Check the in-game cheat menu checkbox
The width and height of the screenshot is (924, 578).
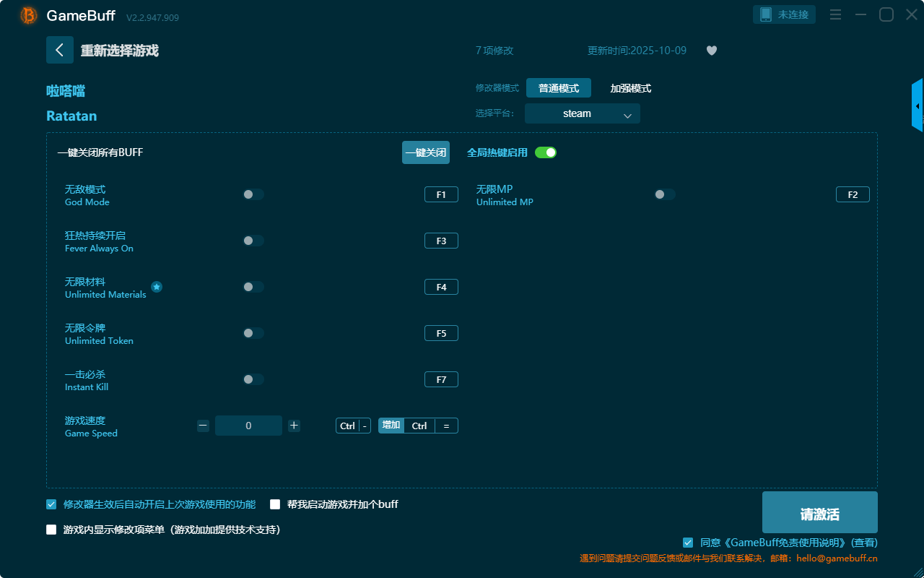click(x=51, y=530)
